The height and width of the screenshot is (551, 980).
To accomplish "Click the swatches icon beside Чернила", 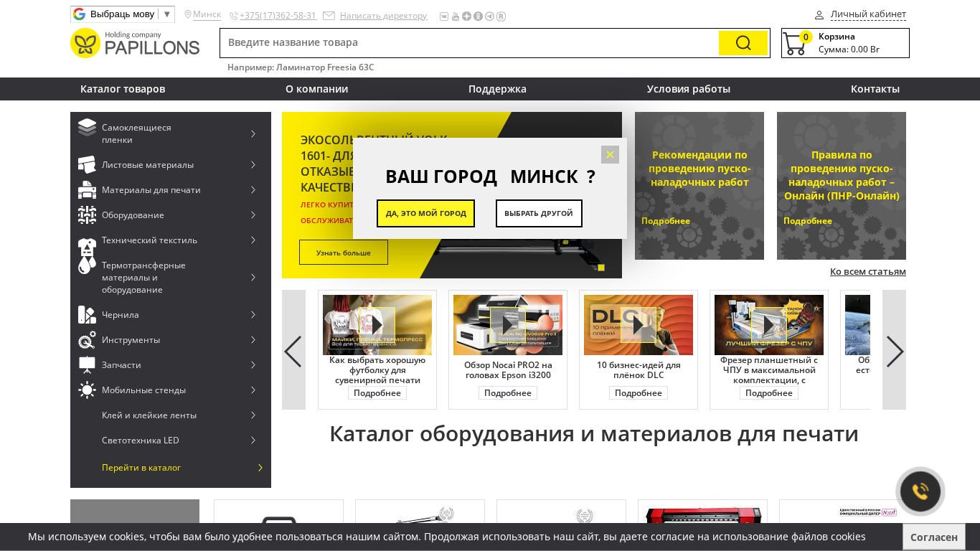I will coord(87,315).
